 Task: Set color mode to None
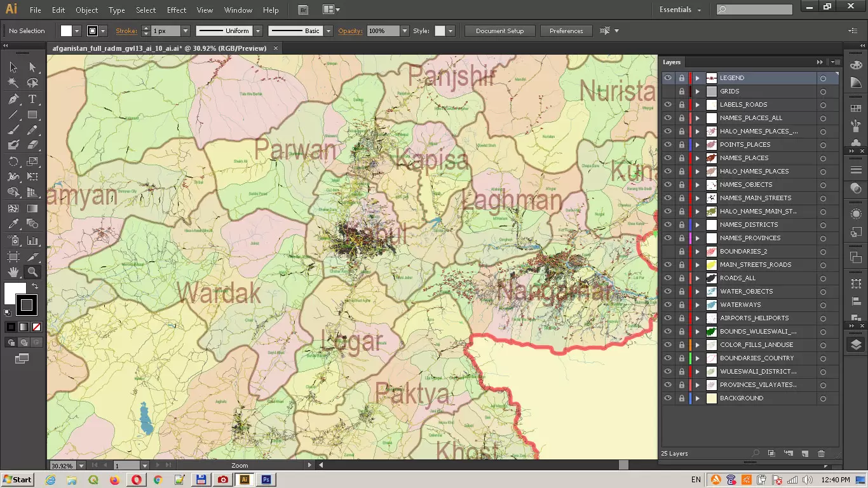click(36, 327)
